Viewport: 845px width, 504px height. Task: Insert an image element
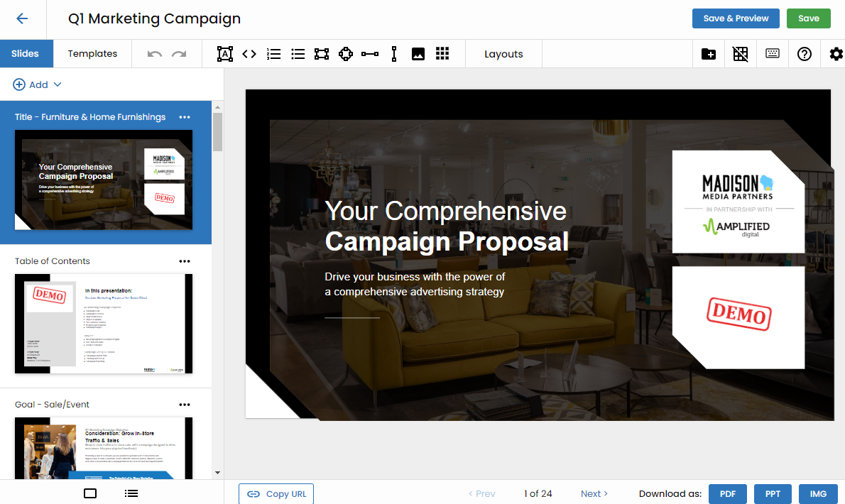point(418,54)
